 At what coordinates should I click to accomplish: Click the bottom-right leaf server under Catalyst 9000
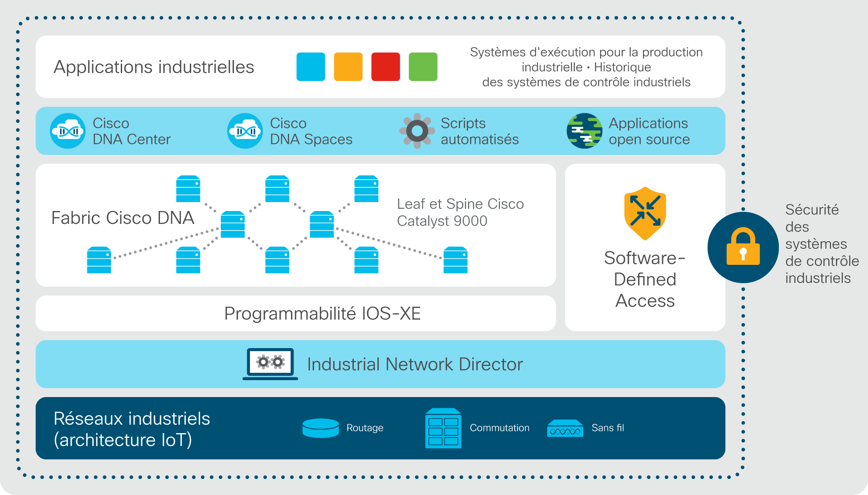[x=455, y=260]
